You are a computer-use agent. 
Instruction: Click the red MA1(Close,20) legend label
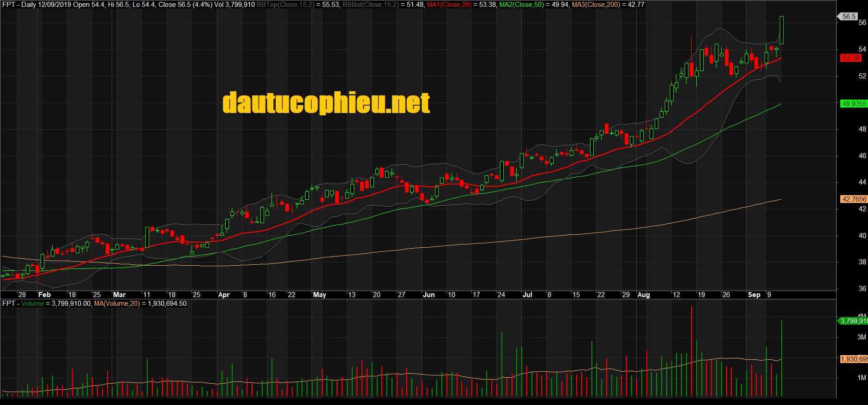tap(449, 5)
